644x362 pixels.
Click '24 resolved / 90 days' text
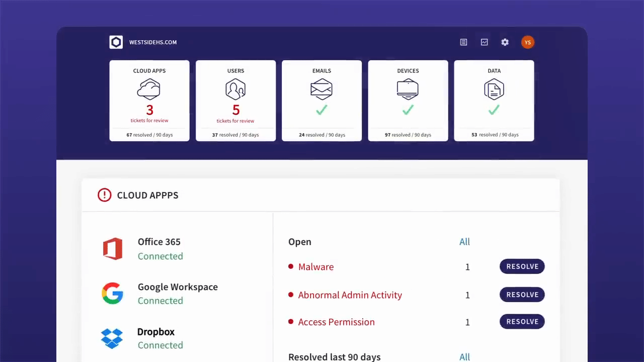tap(321, 135)
